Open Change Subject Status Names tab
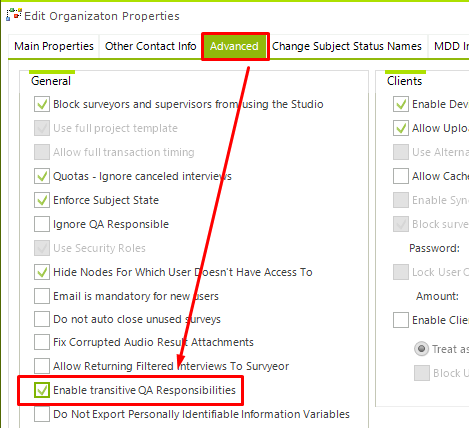Image resolution: width=469 pixels, height=428 pixels. click(347, 46)
